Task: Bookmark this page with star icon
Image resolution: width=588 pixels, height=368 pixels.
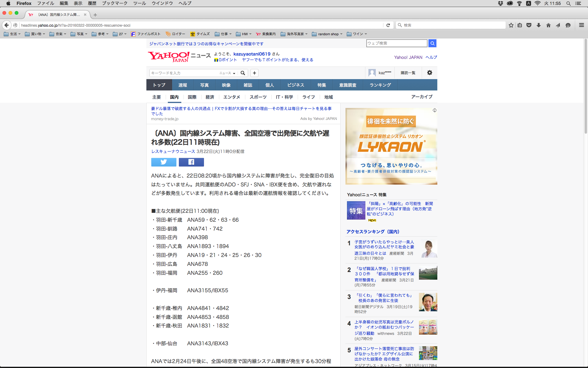Action: [x=511, y=25]
